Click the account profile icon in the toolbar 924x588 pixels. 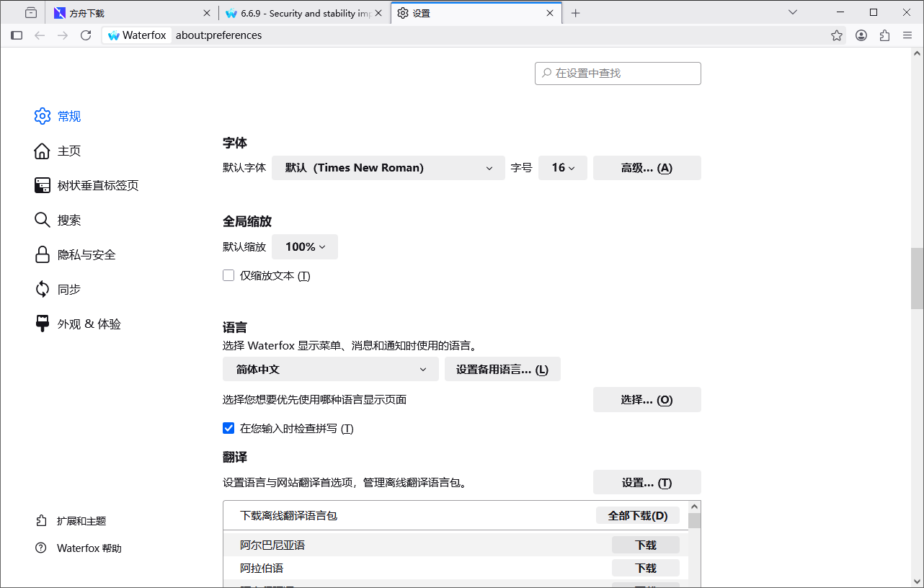(861, 35)
